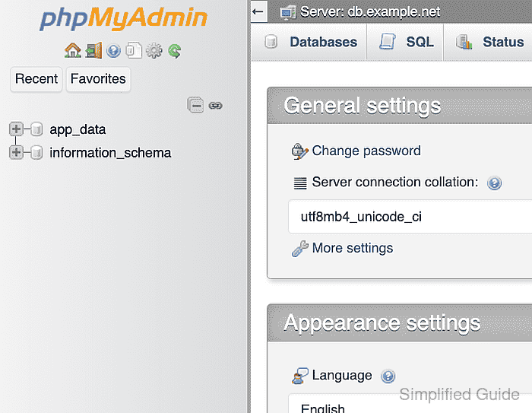Expand the app_data database node
The image size is (532, 413).
pyautogui.click(x=16, y=129)
